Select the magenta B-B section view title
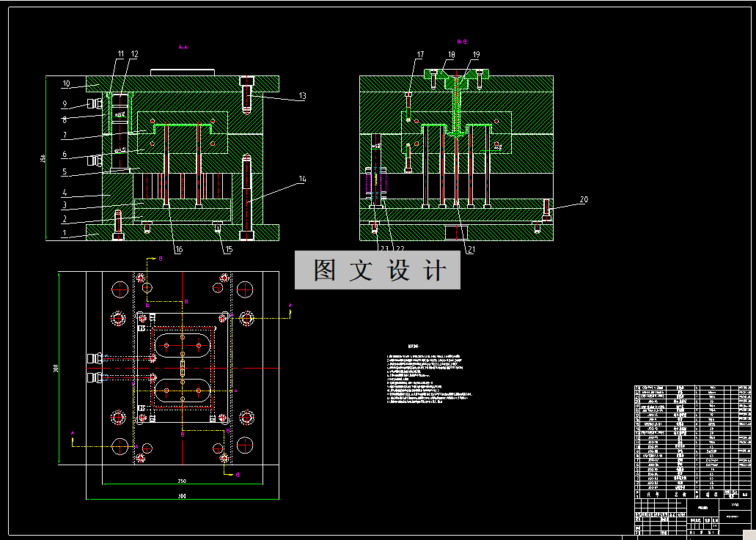Viewport: 756px width, 540px height. [x=462, y=42]
